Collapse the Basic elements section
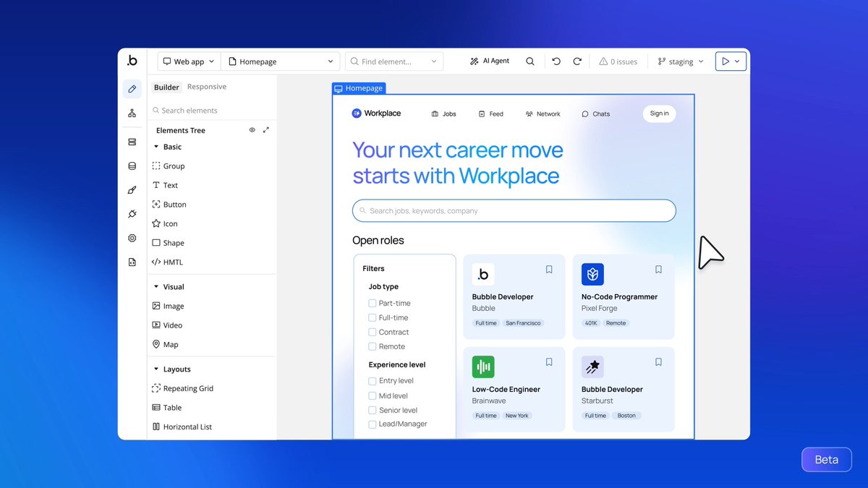Image resolution: width=868 pixels, height=488 pixels. [x=156, y=147]
